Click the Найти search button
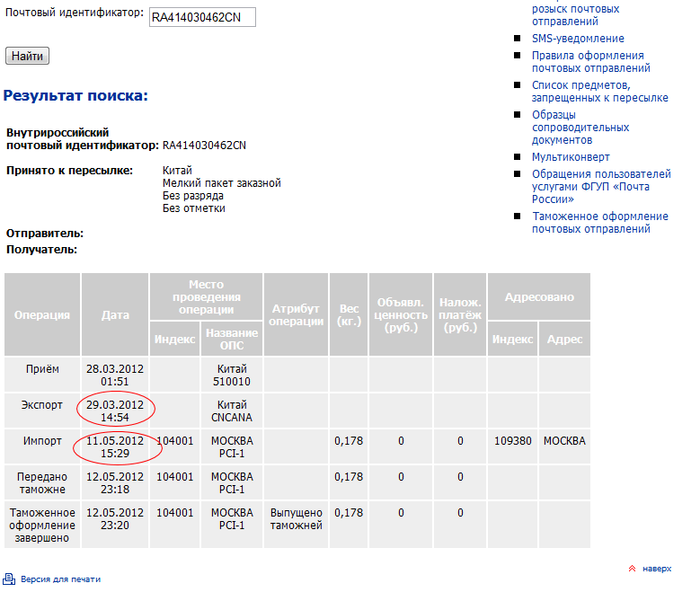This screenshot has width=700, height=592. (x=27, y=56)
